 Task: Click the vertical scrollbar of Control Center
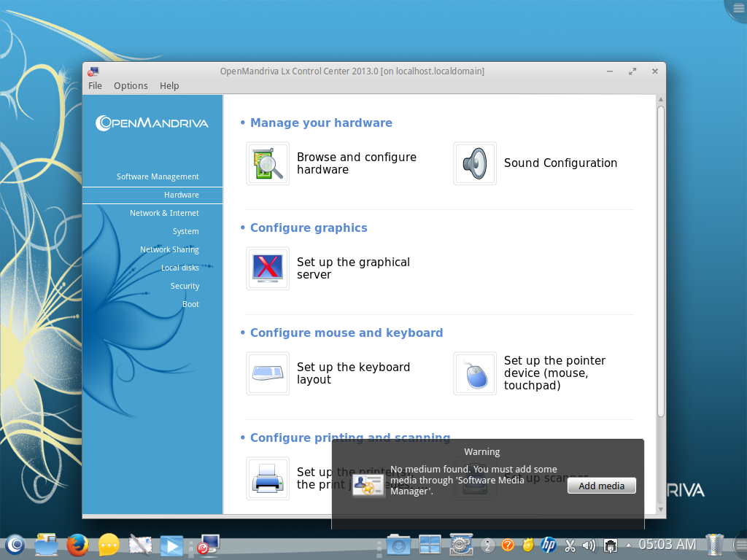tap(660, 262)
